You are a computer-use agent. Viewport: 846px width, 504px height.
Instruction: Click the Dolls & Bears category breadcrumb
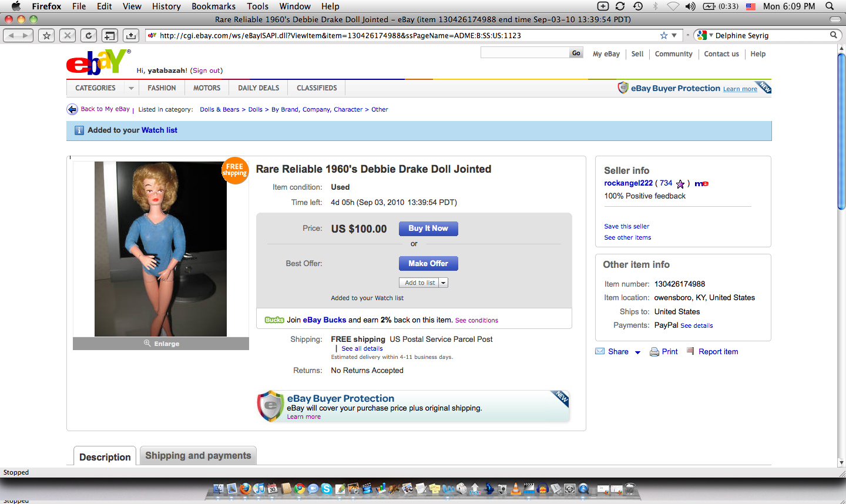coord(219,109)
